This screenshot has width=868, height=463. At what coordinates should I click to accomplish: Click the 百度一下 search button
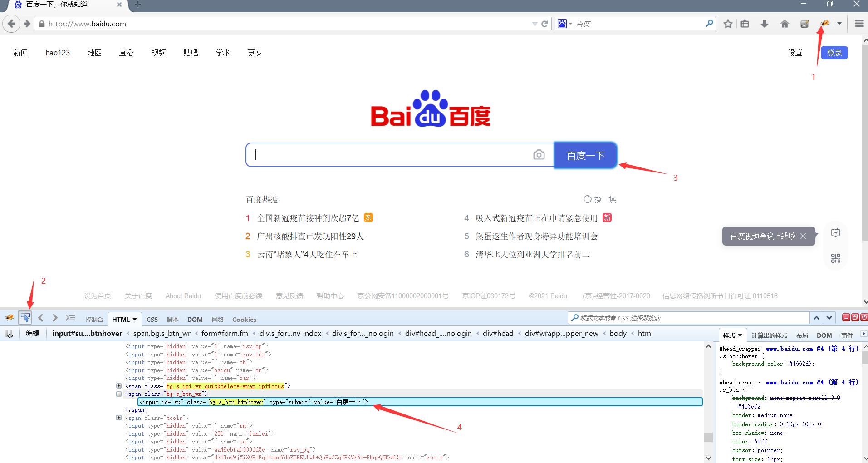coord(585,155)
